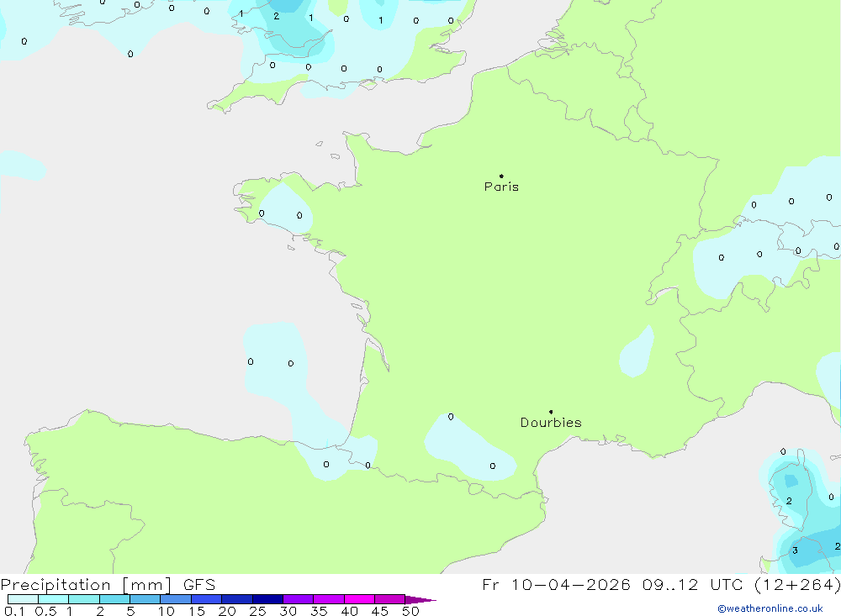Pick the 30–35 mm violet legend swatch
This screenshot has height=616, width=841.
coord(299,599)
